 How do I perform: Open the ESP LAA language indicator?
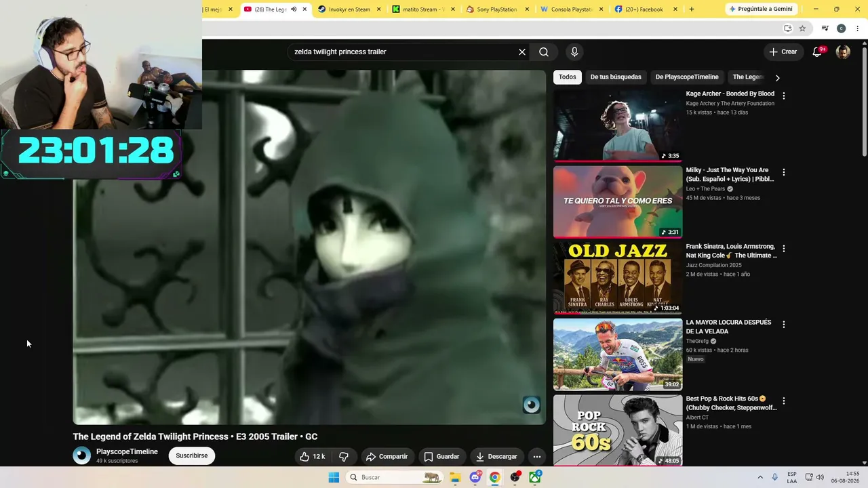click(792, 477)
